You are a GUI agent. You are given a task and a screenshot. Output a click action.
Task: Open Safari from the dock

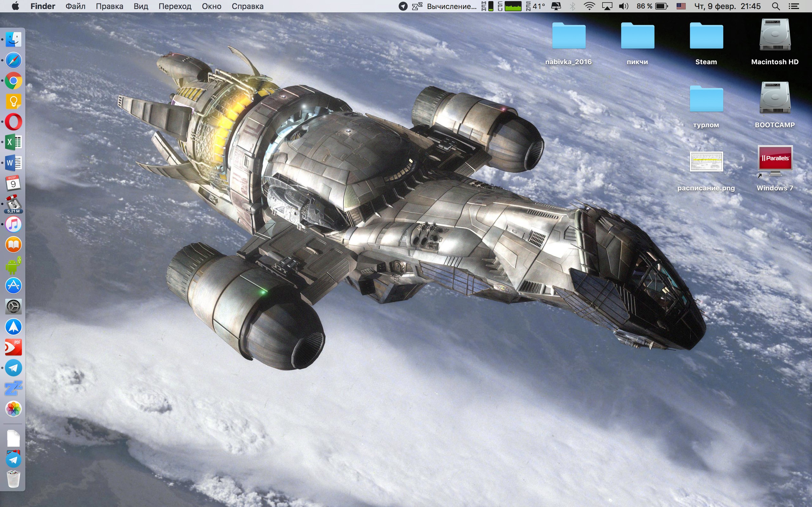tap(13, 60)
